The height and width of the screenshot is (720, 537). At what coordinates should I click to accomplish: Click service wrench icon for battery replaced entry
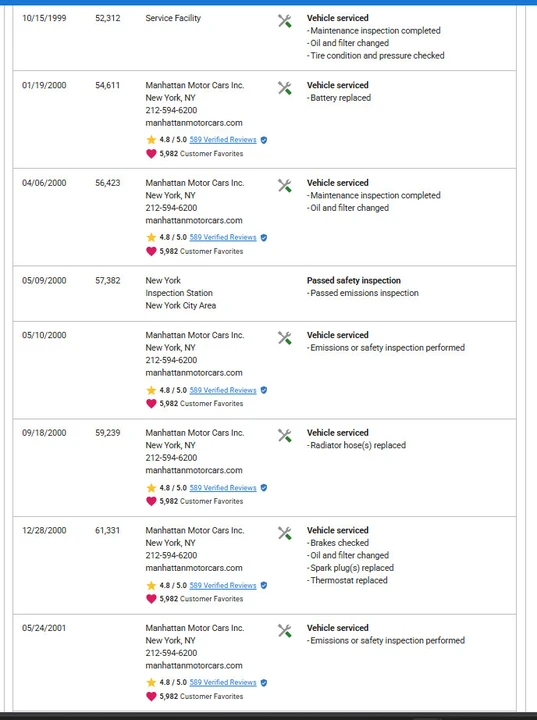pos(284,88)
